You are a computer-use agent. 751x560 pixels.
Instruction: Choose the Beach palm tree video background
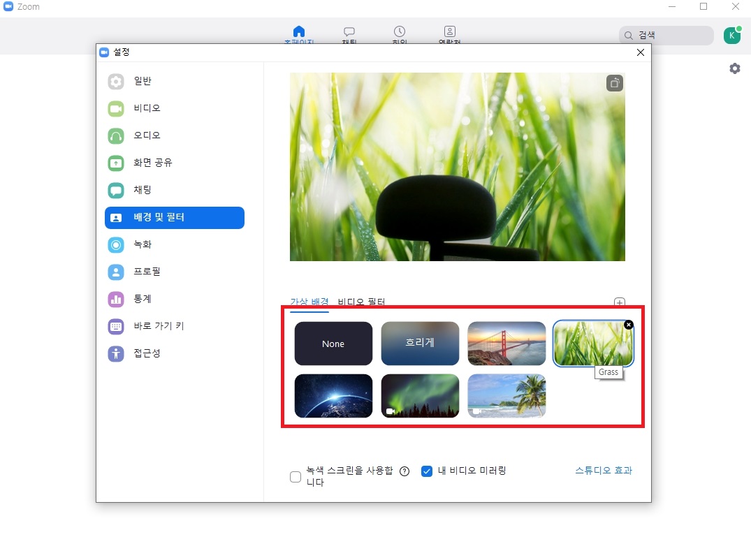506,396
